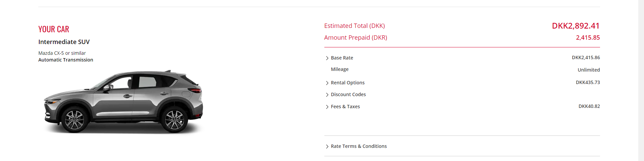Open the Discount Codes section label

(348, 94)
